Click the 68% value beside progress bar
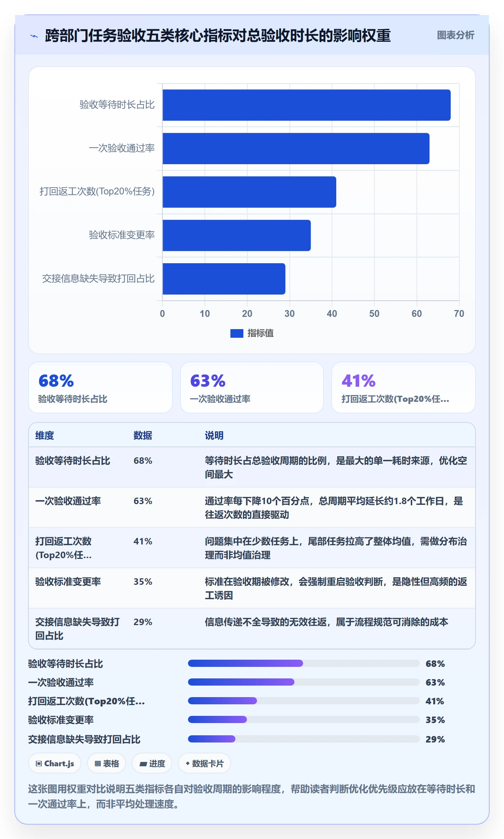Viewport: 504px width, 839px height. pyautogui.click(x=435, y=664)
